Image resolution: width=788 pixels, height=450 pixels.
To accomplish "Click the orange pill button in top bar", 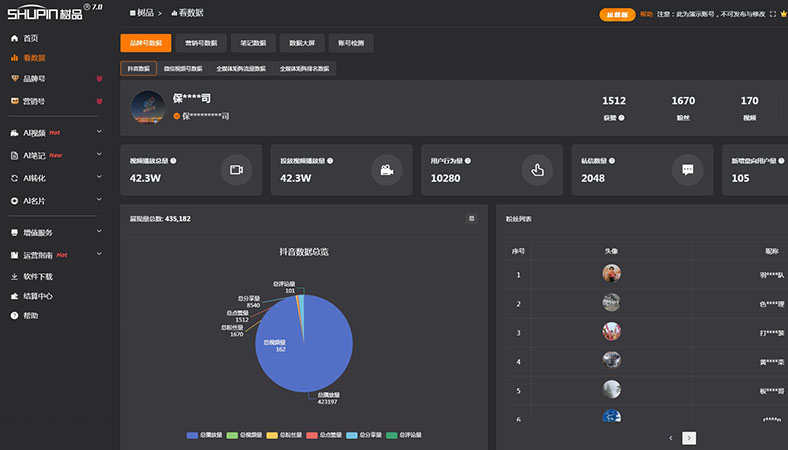I will point(617,15).
